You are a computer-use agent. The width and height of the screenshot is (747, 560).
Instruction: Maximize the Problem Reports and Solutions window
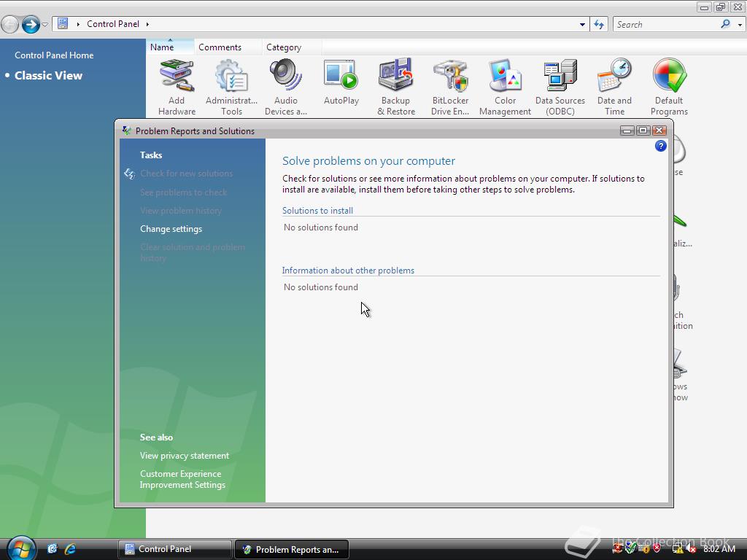click(x=643, y=131)
